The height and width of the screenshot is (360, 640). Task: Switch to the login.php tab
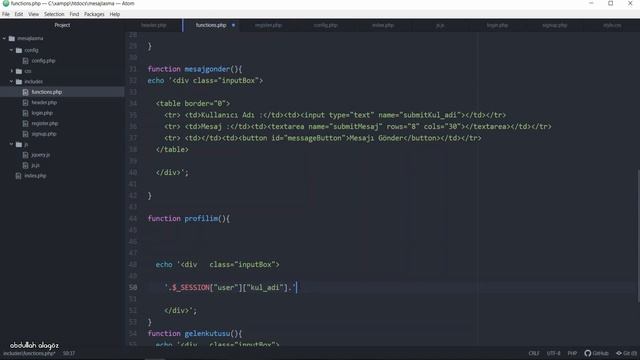tap(497, 25)
